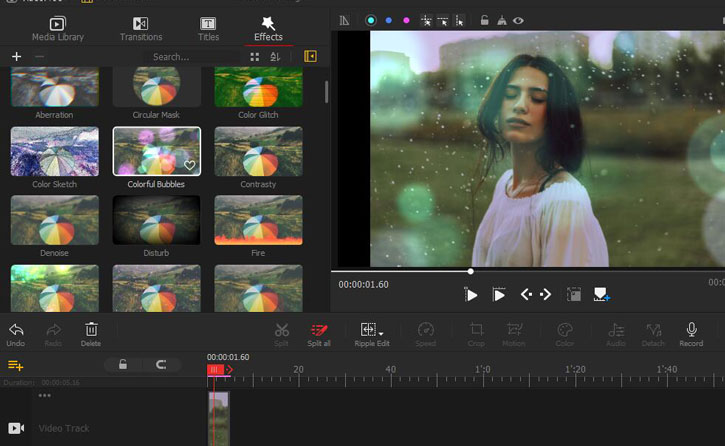Click the minus remove icon in effects panel
The height and width of the screenshot is (446, 725).
pyautogui.click(x=40, y=56)
